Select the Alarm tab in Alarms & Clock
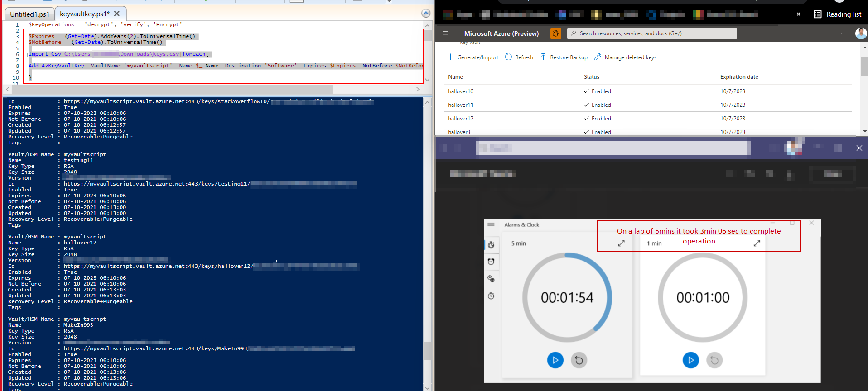Screen dimensions: 868x391 click(491, 262)
